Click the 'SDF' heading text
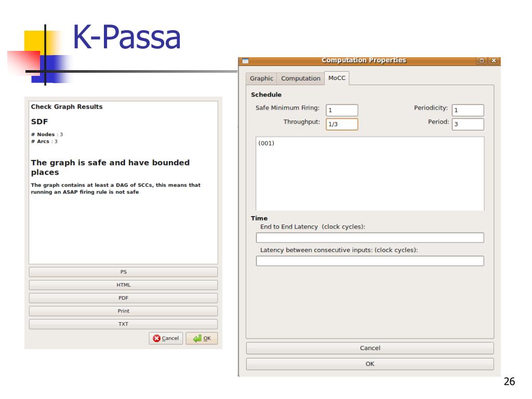 pyautogui.click(x=39, y=122)
